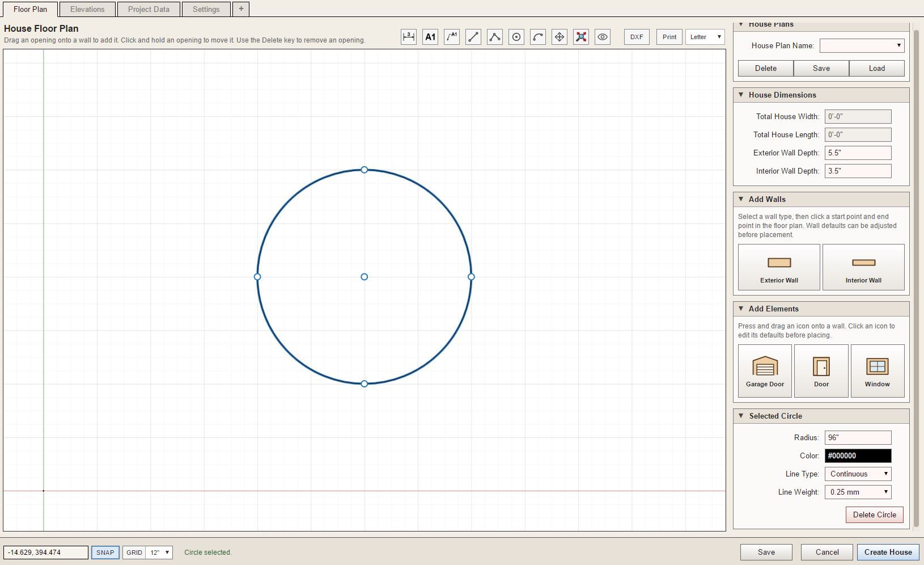Select the polyline drawing tool

tap(495, 37)
